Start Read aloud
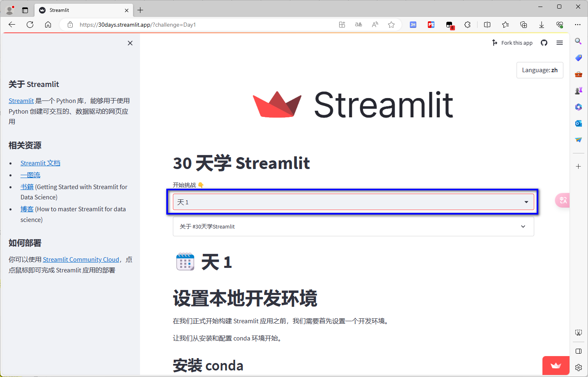 [375, 25]
